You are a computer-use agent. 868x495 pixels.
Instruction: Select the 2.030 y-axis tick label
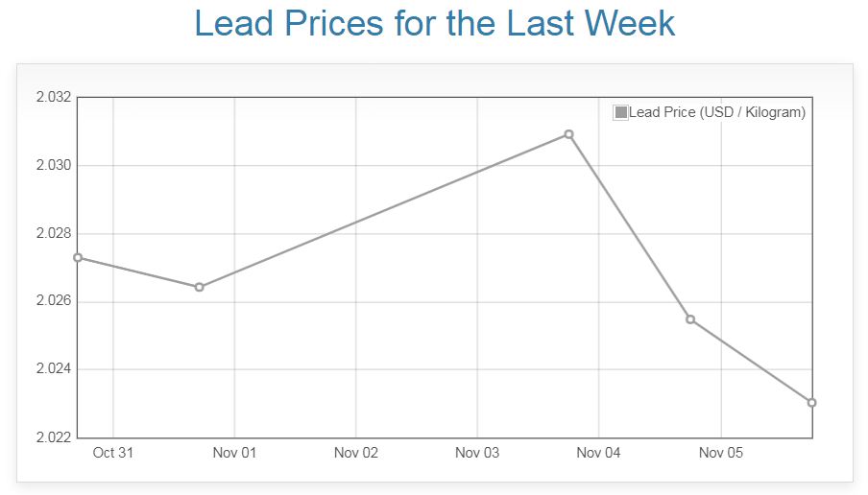tap(53, 166)
